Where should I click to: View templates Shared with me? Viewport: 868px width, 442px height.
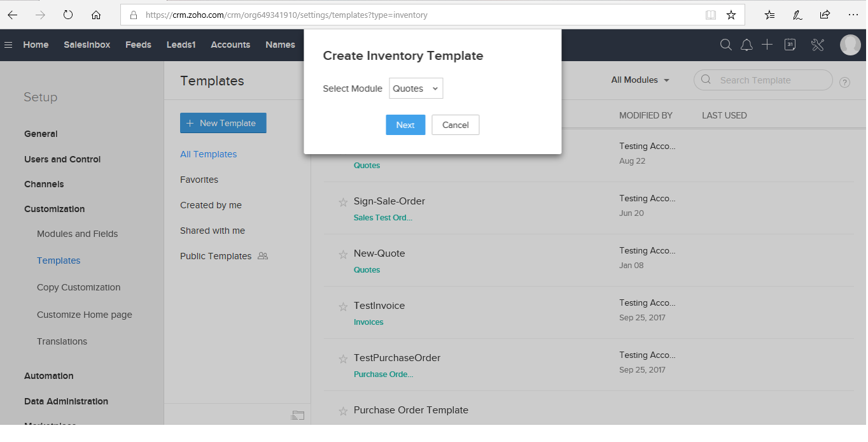213,231
